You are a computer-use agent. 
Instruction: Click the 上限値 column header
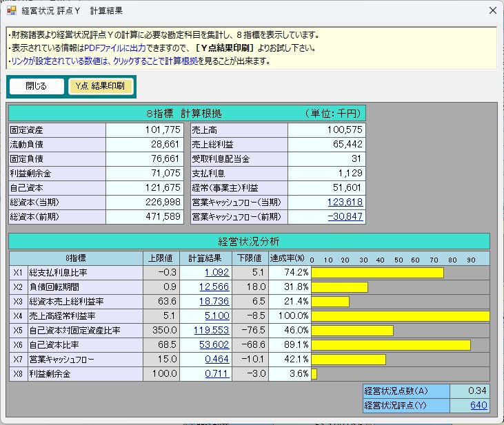[161, 258]
